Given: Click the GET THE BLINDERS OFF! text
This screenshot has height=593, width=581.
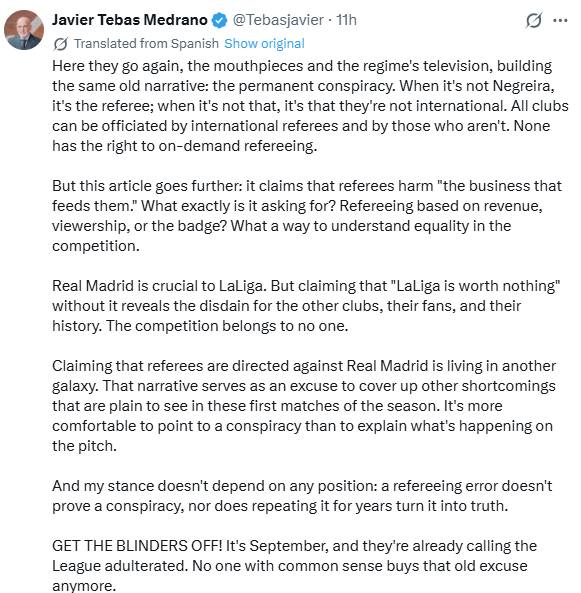Looking at the screenshot, I should (137, 546).
